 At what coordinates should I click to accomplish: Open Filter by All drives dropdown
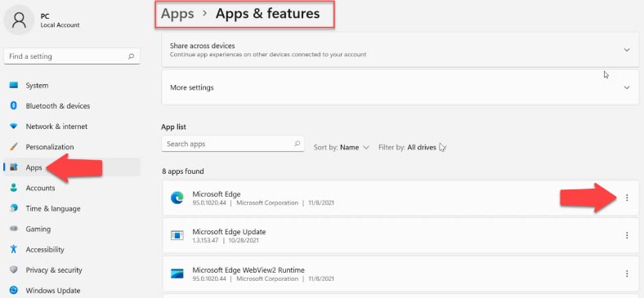pyautogui.click(x=412, y=147)
